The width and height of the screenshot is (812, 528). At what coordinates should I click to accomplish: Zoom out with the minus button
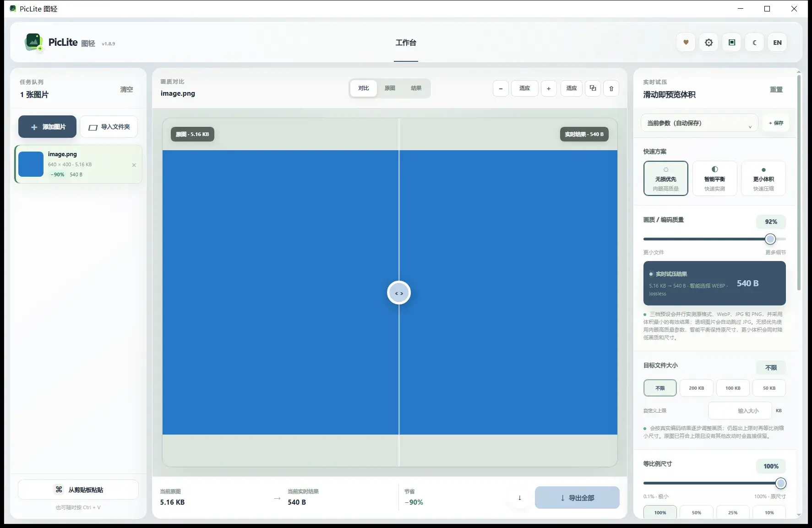(x=501, y=88)
